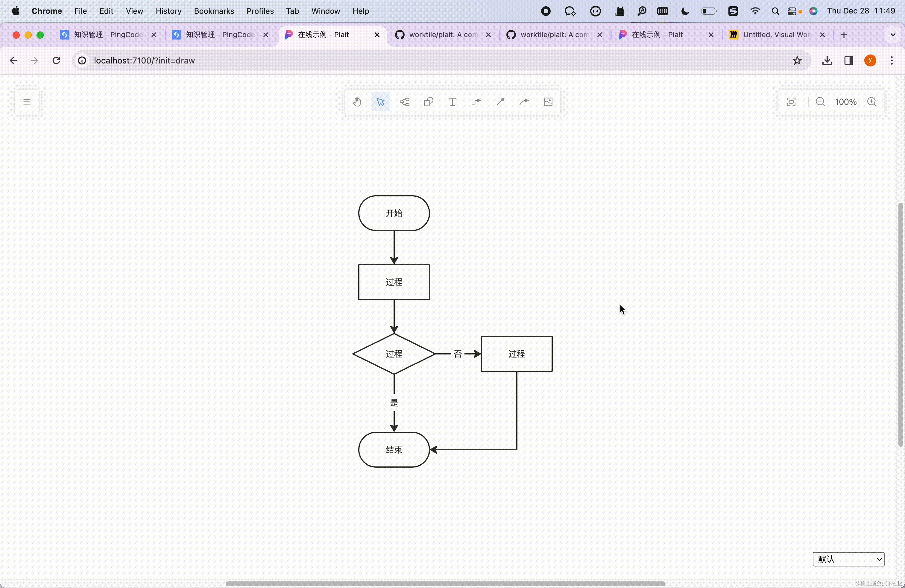Open the Bookmarks menu
The width and height of the screenshot is (905, 588).
click(214, 11)
